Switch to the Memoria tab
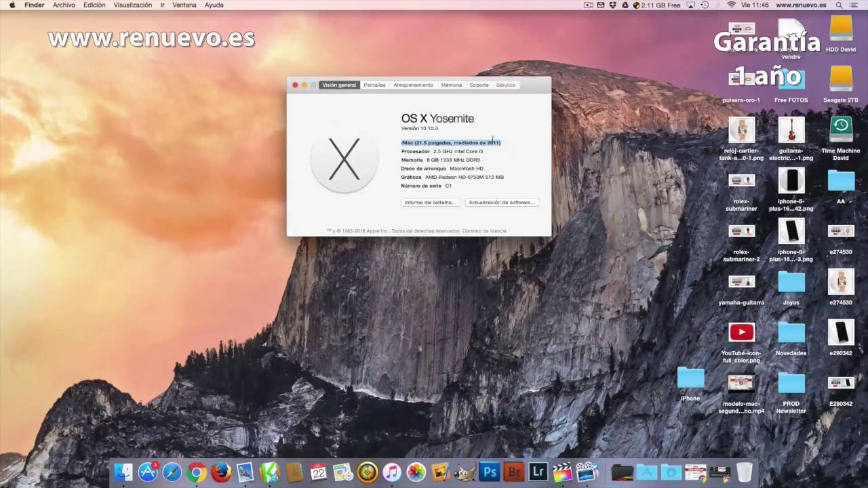The width and height of the screenshot is (868, 488). [451, 85]
